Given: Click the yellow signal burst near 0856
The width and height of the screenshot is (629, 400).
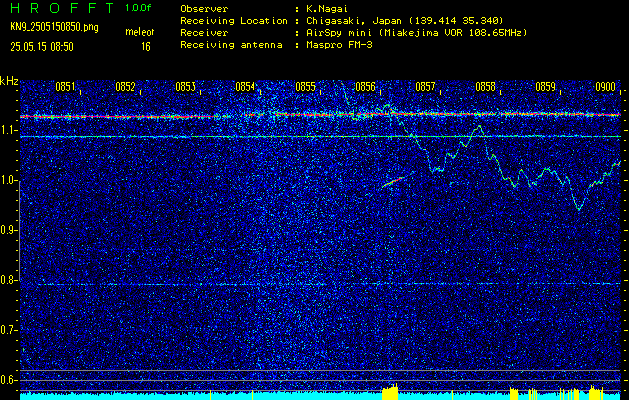Looking at the screenshot, I should (390, 392).
